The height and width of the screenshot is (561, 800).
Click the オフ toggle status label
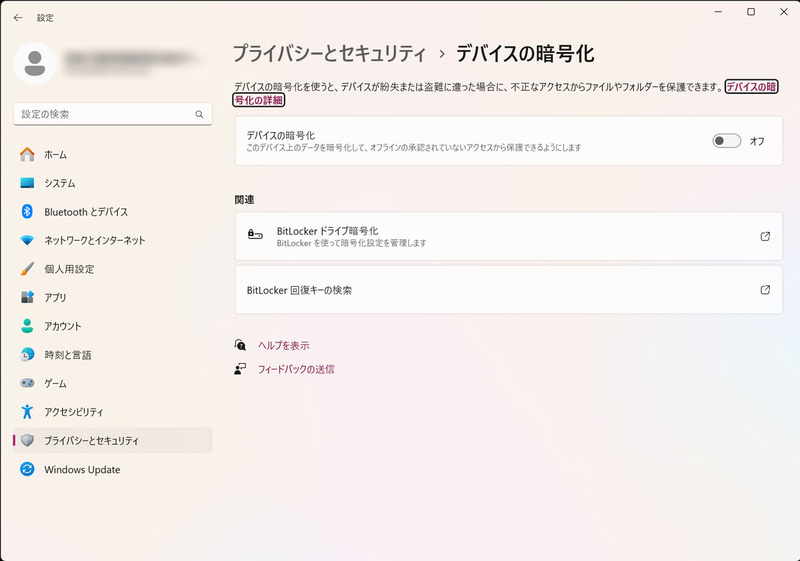click(757, 141)
